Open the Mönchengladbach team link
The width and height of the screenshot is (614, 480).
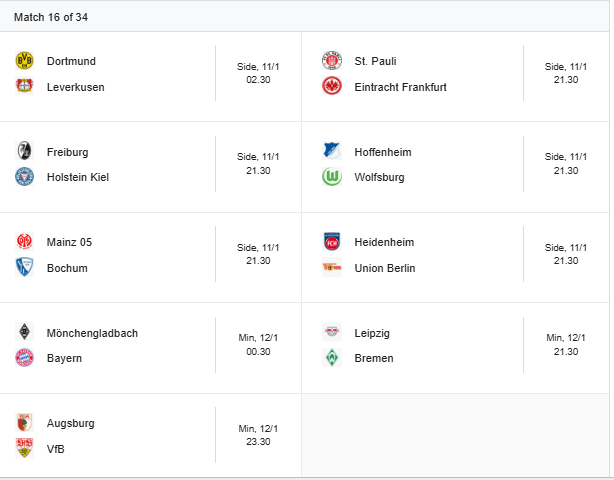click(x=92, y=333)
